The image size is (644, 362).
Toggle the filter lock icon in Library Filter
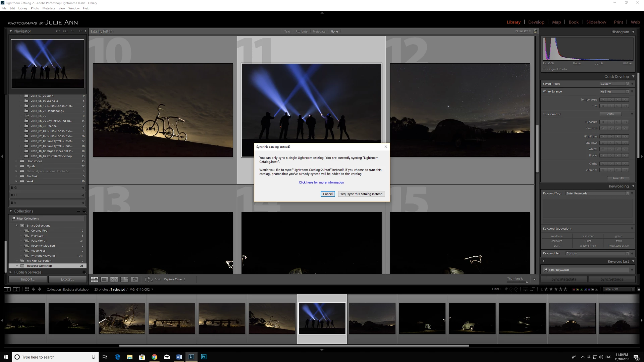(x=535, y=31)
